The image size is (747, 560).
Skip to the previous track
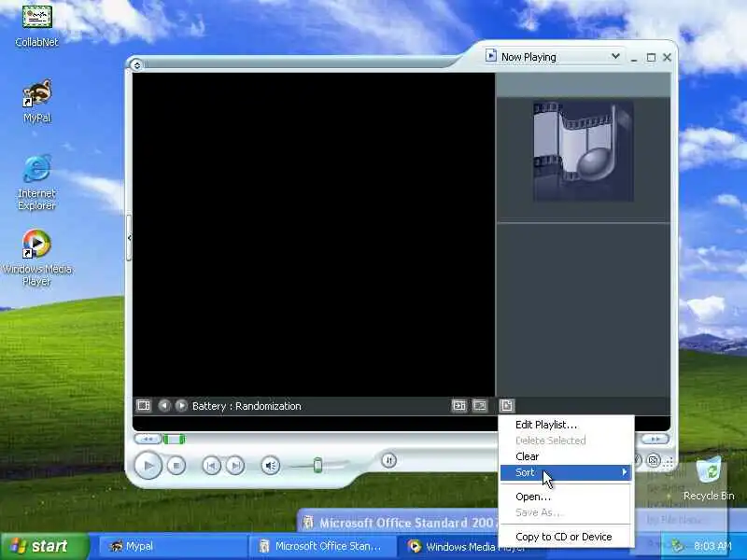[x=212, y=465]
